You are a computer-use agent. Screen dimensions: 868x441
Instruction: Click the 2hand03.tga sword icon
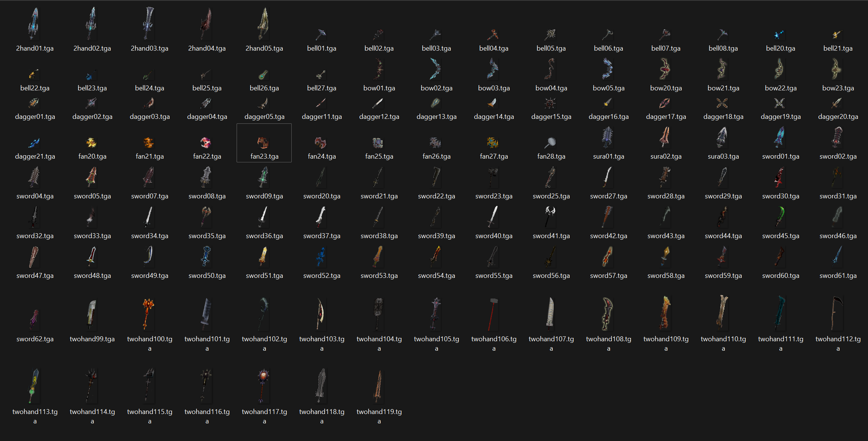(149, 24)
